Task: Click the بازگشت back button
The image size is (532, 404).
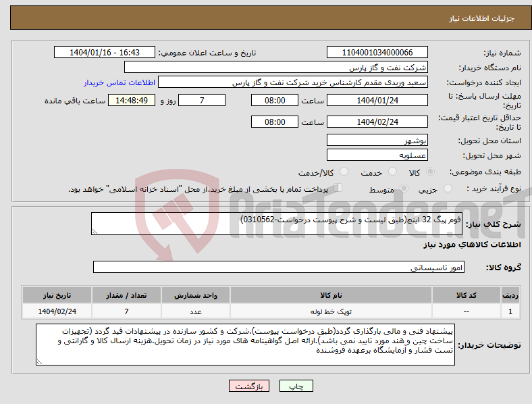Action: [x=249, y=386]
